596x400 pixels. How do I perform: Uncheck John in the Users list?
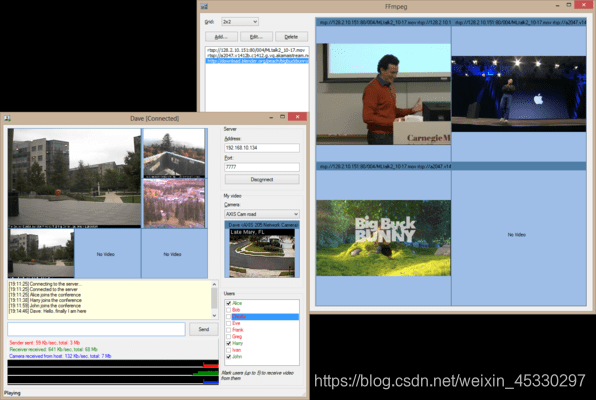[228, 357]
